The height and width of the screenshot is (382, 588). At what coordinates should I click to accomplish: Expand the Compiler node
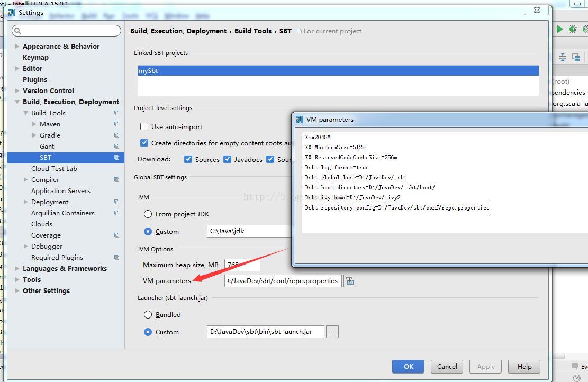(x=25, y=179)
